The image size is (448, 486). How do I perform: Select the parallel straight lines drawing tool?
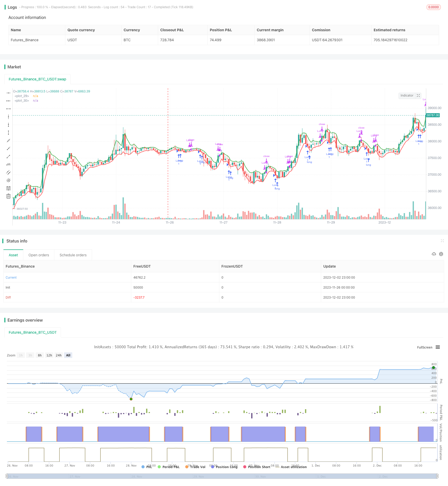pyautogui.click(x=8, y=172)
